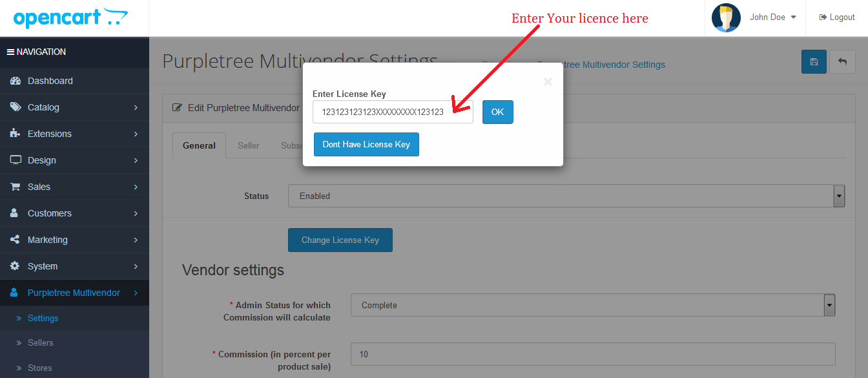Click the Vendor settings heading
This screenshot has height=378, width=868.
(233, 269)
